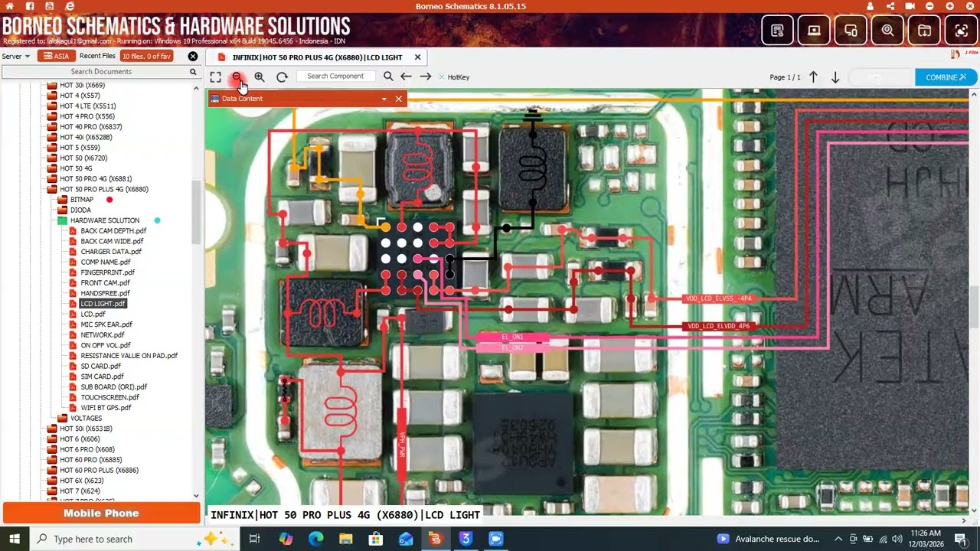Go to the next page with down arrow
The width and height of the screenshot is (980, 551).
pos(835,77)
